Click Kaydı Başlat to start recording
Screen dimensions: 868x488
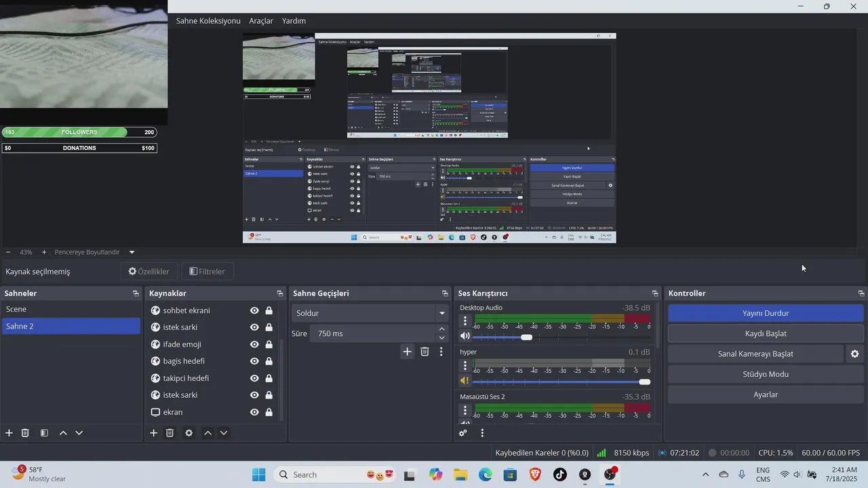766,333
